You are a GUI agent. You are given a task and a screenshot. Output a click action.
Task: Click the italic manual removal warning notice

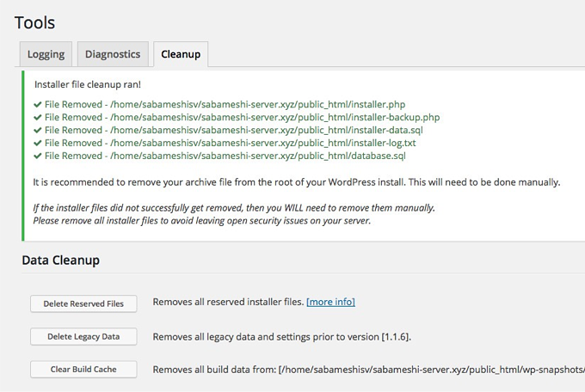pyautogui.click(x=234, y=214)
